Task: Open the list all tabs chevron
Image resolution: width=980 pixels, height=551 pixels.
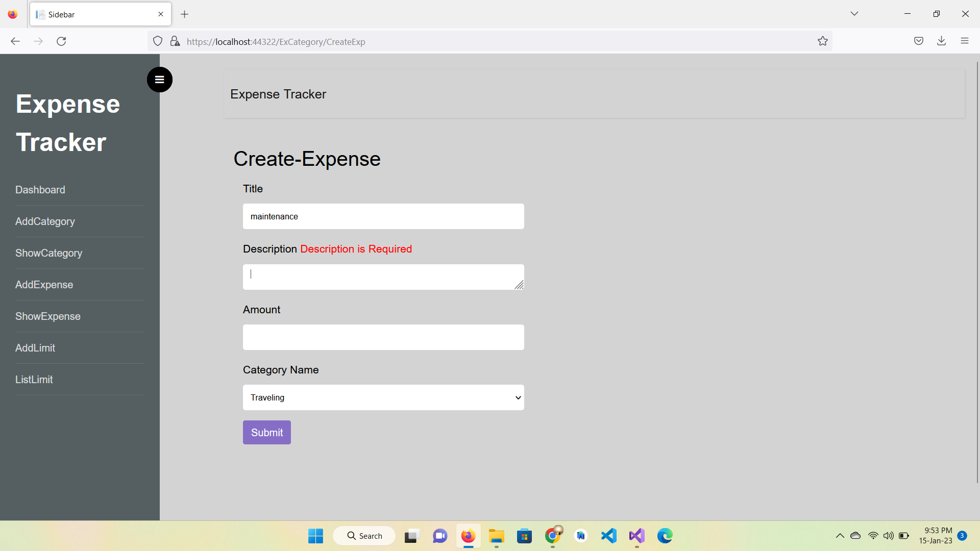Action: point(854,14)
